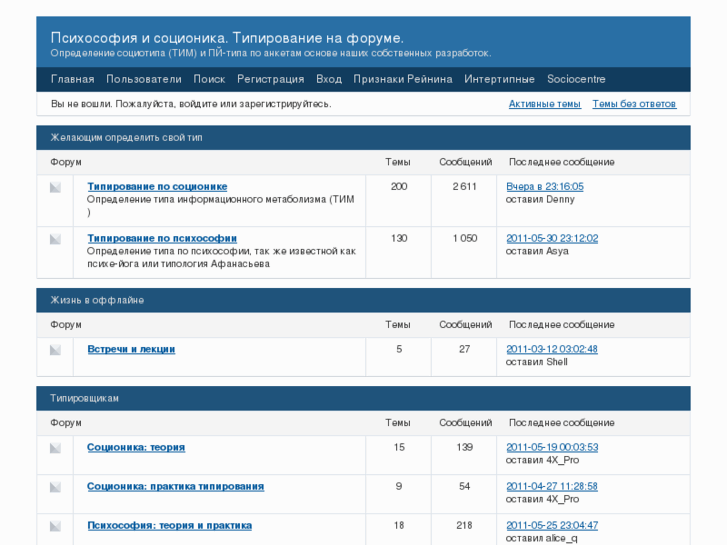This screenshot has width=727, height=545.
Task: Click the message count 1 050
Action: pyautogui.click(x=465, y=238)
